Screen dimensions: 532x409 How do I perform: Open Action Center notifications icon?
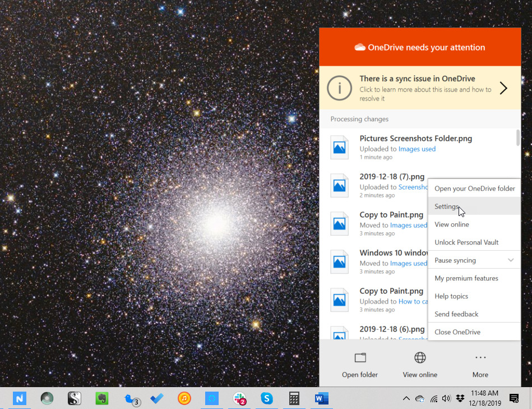[x=514, y=398]
